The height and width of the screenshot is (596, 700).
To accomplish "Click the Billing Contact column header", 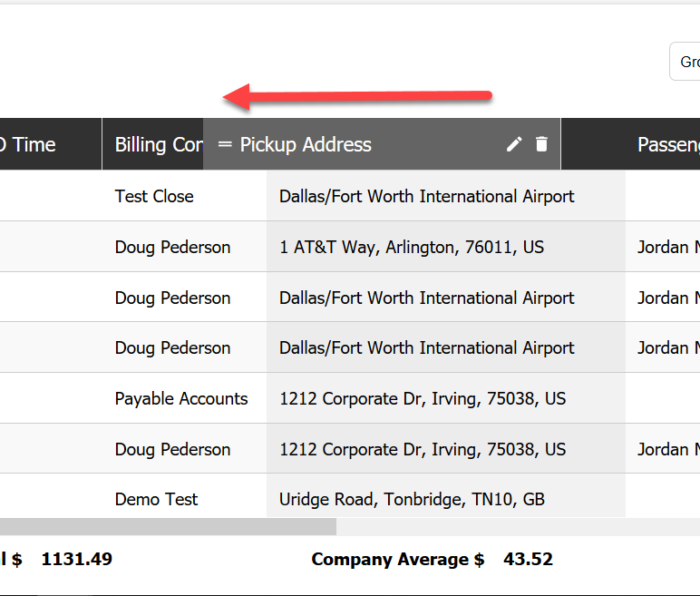I will tap(152, 144).
